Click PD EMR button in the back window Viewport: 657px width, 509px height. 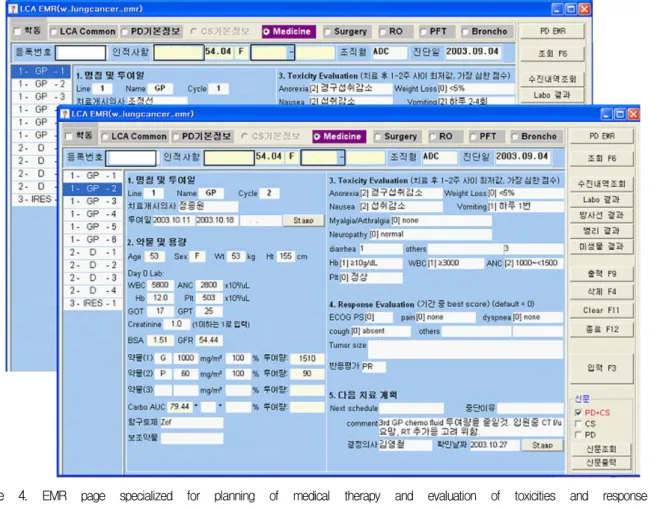tap(552, 31)
